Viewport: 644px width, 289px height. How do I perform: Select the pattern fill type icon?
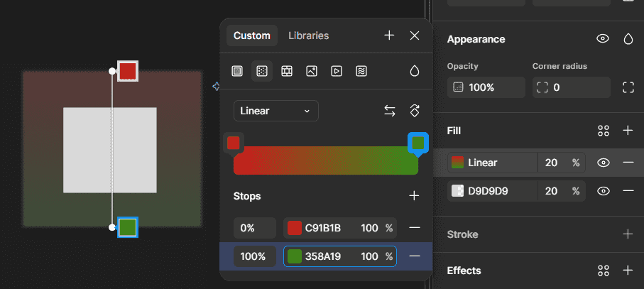coord(287,71)
